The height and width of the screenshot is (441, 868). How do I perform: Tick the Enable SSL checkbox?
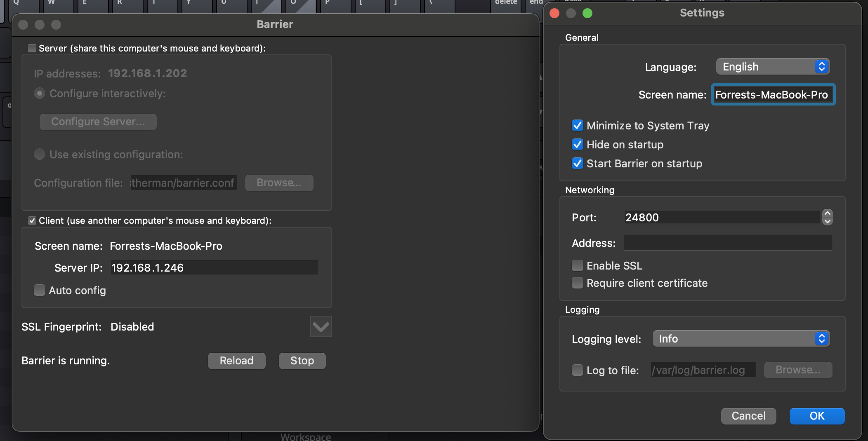578,265
